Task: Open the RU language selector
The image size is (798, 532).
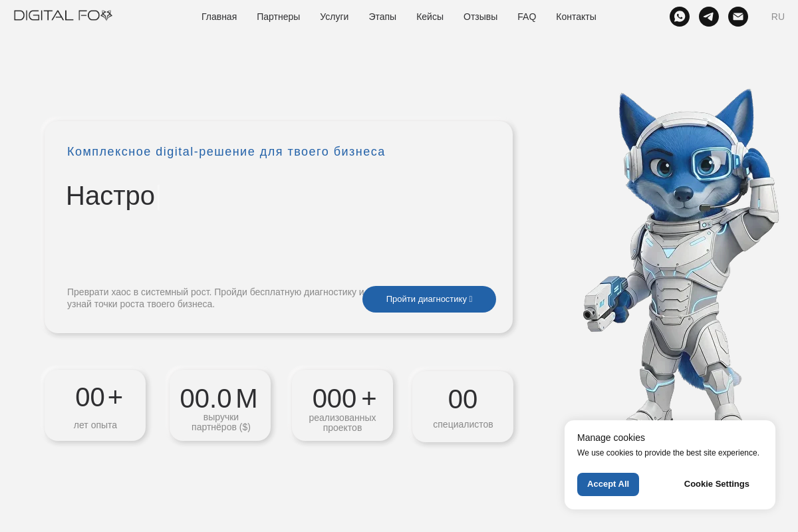Action: tap(778, 17)
